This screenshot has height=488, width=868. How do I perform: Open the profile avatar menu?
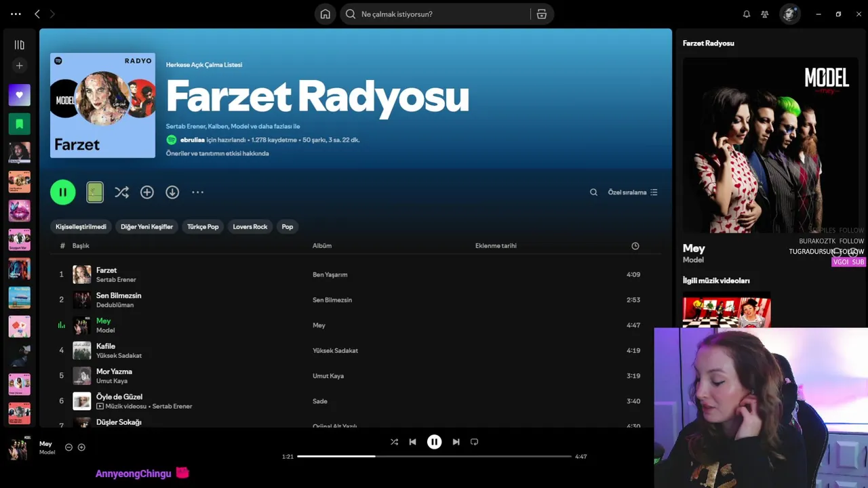tap(789, 14)
